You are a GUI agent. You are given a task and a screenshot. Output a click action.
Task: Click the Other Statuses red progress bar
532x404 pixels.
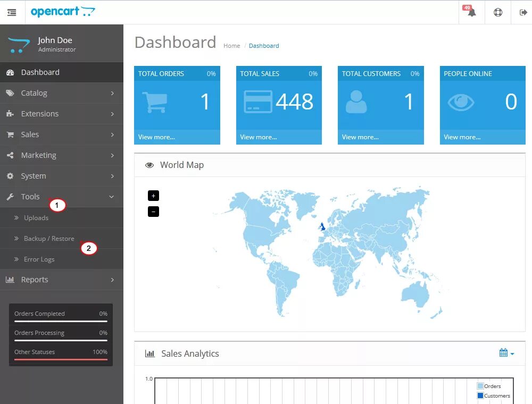coord(61,359)
